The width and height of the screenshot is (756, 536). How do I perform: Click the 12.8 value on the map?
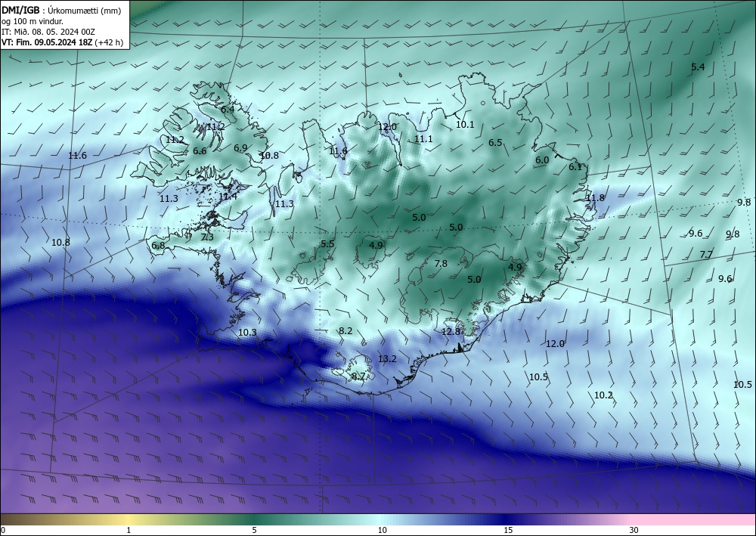(x=451, y=332)
